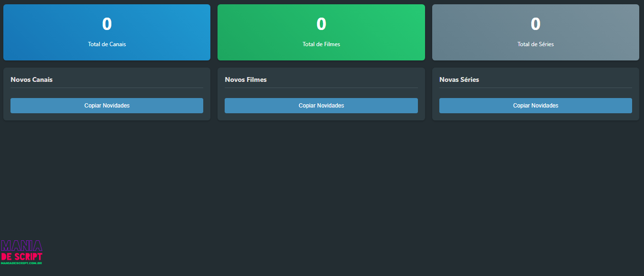
Task: Click the 0 count above Total de Séries
Action: (535, 24)
